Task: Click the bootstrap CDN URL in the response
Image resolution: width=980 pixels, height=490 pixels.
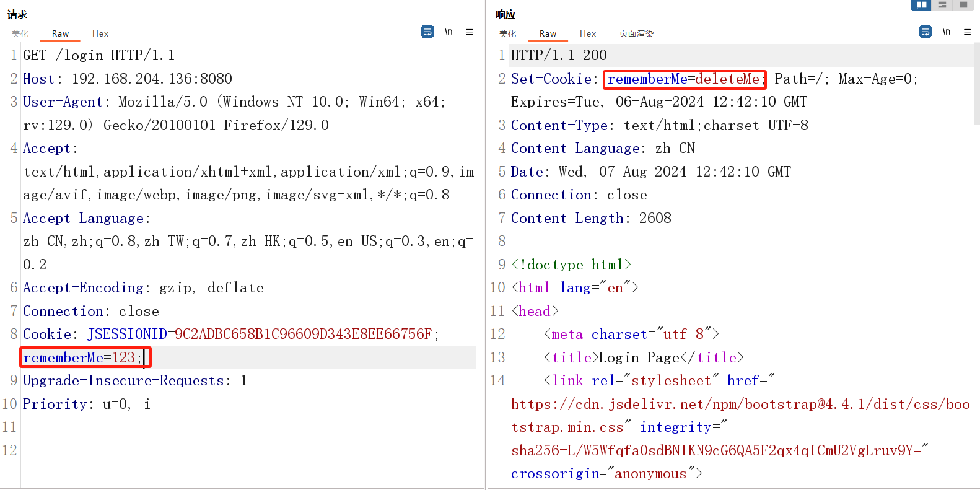Action: click(x=741, y=415)
